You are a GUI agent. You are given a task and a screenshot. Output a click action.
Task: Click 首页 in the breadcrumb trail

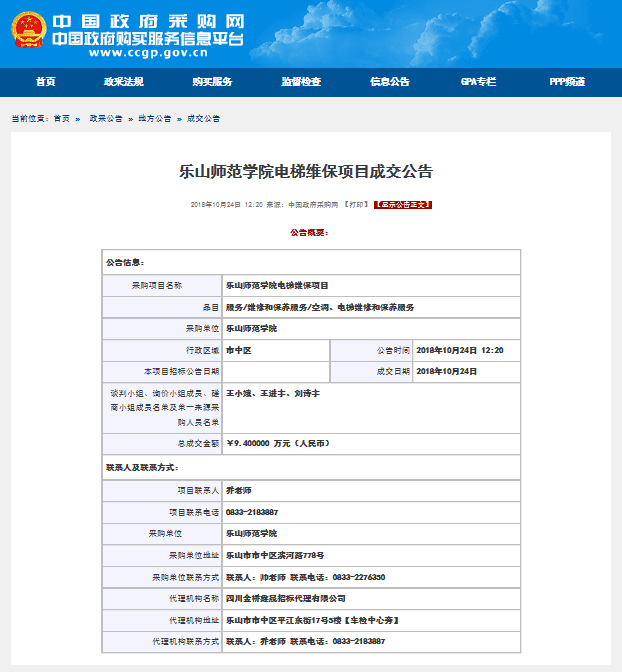62,118
